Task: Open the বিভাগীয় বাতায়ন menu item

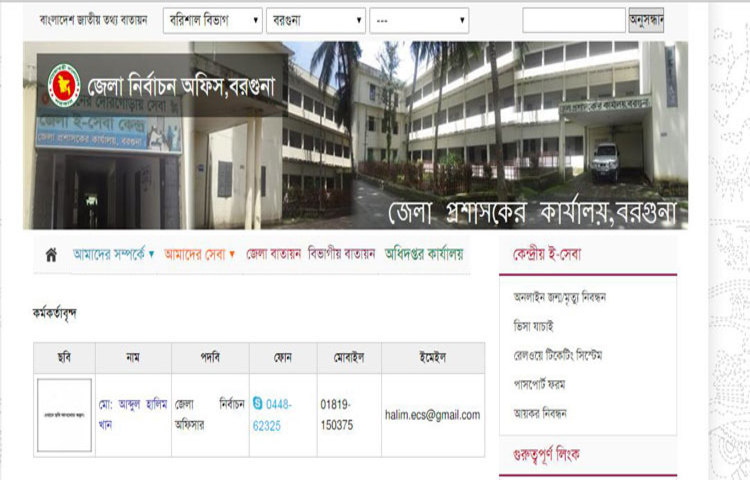Action: [341, 254]
